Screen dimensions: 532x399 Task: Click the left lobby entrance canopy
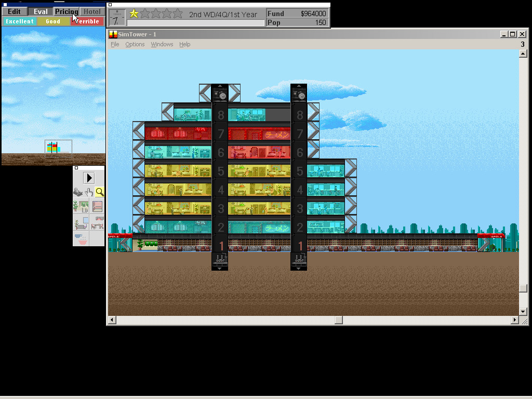click(x=120, y=236)
